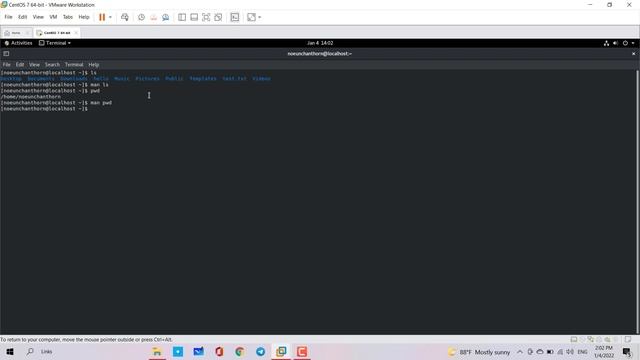Screen dimensions: 640x360
Task: Open Mail app from taskbar
Action: click(198, 351)
